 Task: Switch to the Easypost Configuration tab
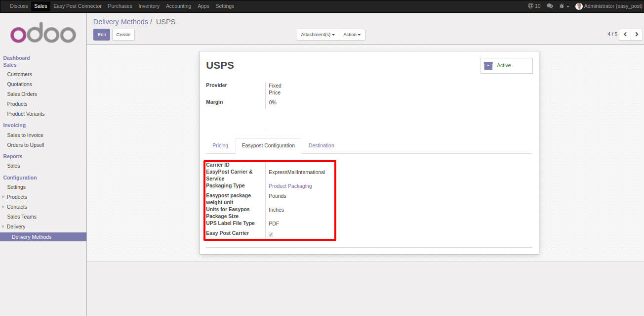point(268,146)
